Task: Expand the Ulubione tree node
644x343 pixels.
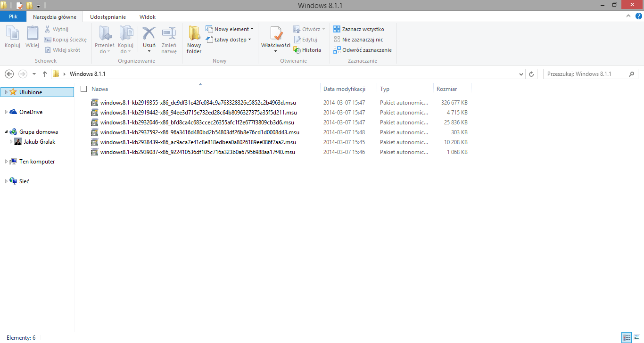Action: 6,92
